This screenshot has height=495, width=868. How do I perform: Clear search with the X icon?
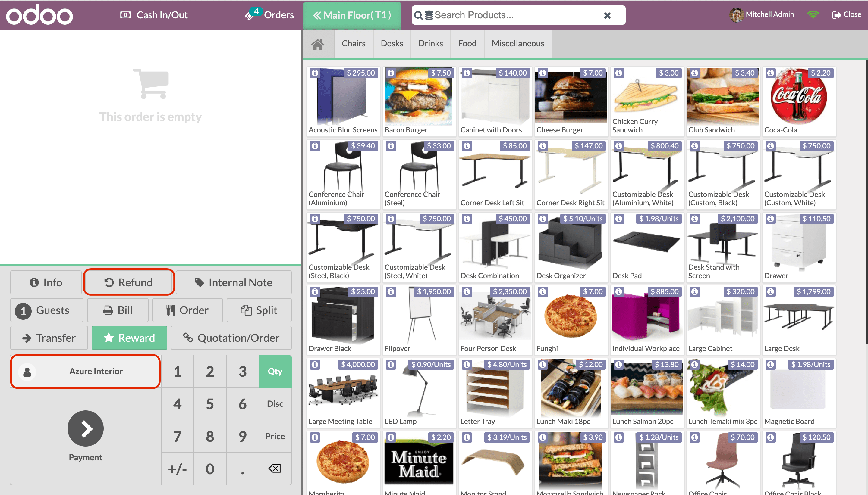click(x=607, y=15)
